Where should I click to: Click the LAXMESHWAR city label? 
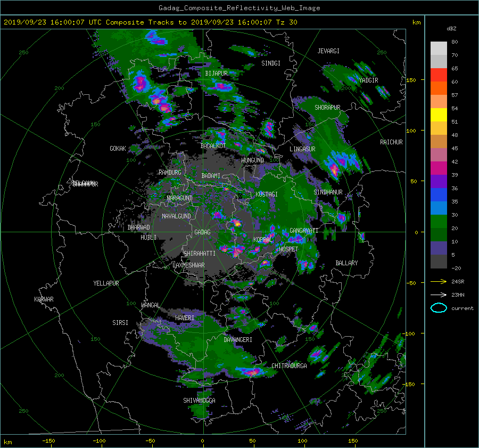pyautogui.click(x=188, y=265)
